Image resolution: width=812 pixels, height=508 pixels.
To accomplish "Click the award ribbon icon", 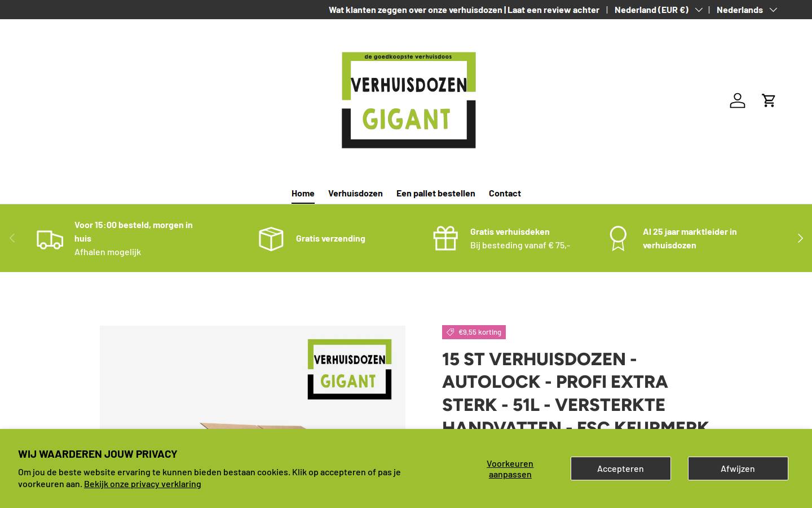I will pos(618,238).
